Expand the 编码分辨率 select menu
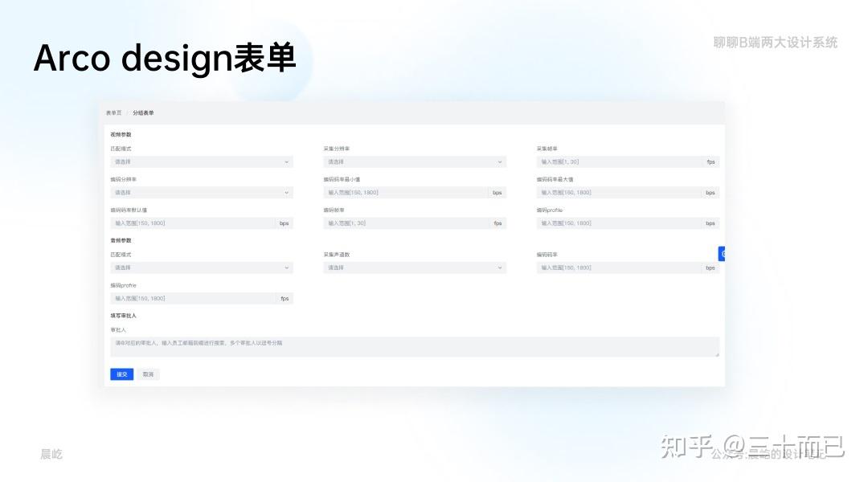Viewport: 868px width, 482px height. coord(201,192)
